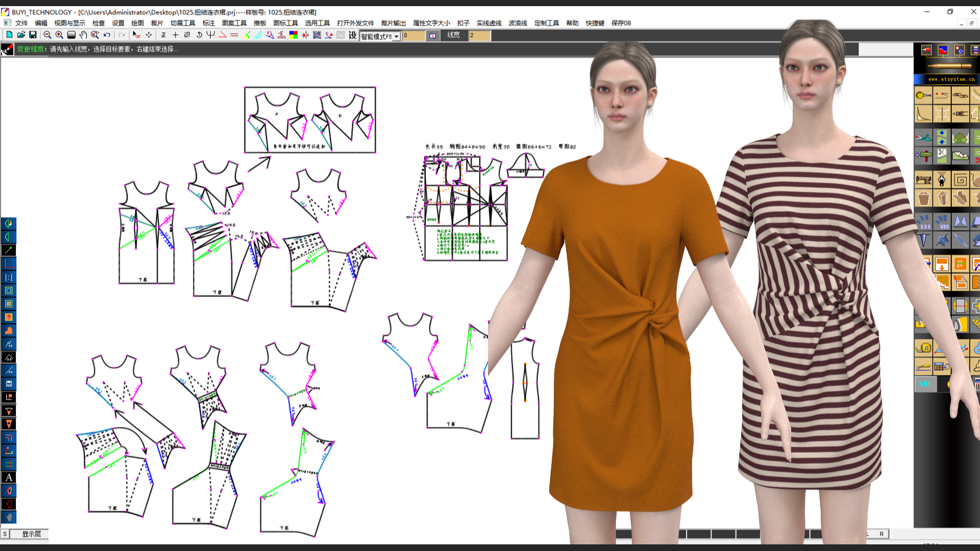
Task: Open the 图案工具 menu
Action: pos(234,23)
